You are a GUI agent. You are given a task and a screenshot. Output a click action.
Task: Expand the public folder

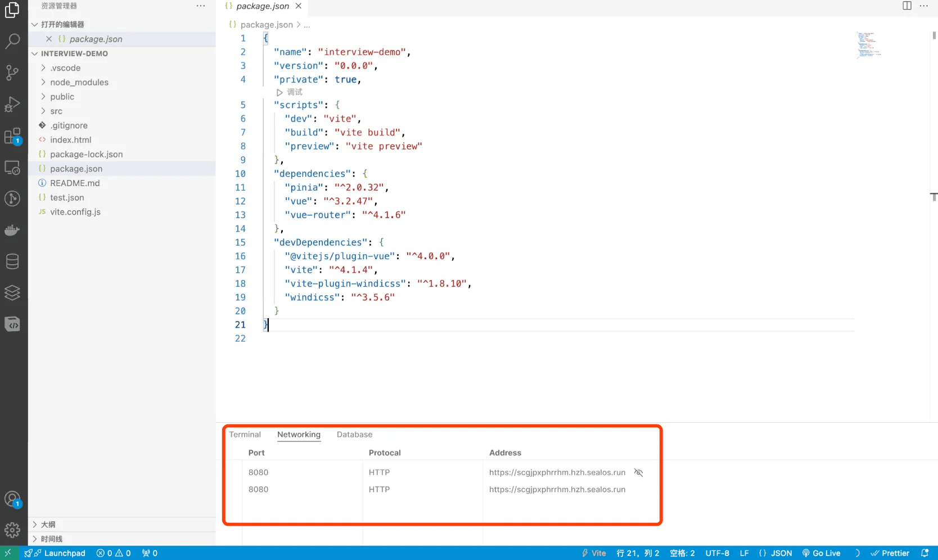point(121,97)
